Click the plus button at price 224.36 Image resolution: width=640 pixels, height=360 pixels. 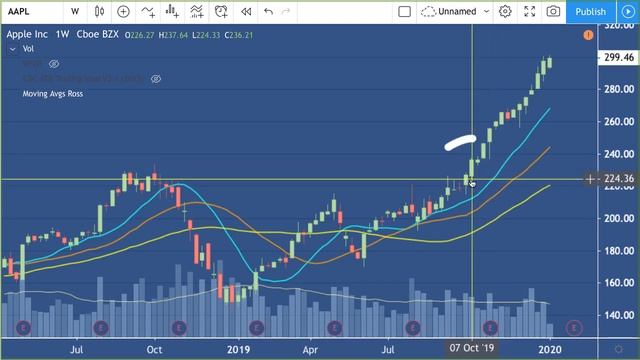click(x=590, y=179)
